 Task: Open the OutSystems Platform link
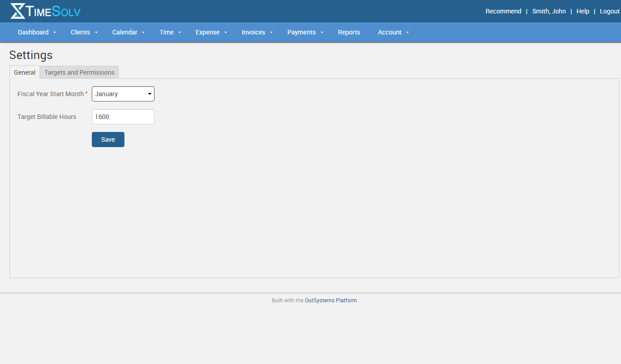[330, 300]
